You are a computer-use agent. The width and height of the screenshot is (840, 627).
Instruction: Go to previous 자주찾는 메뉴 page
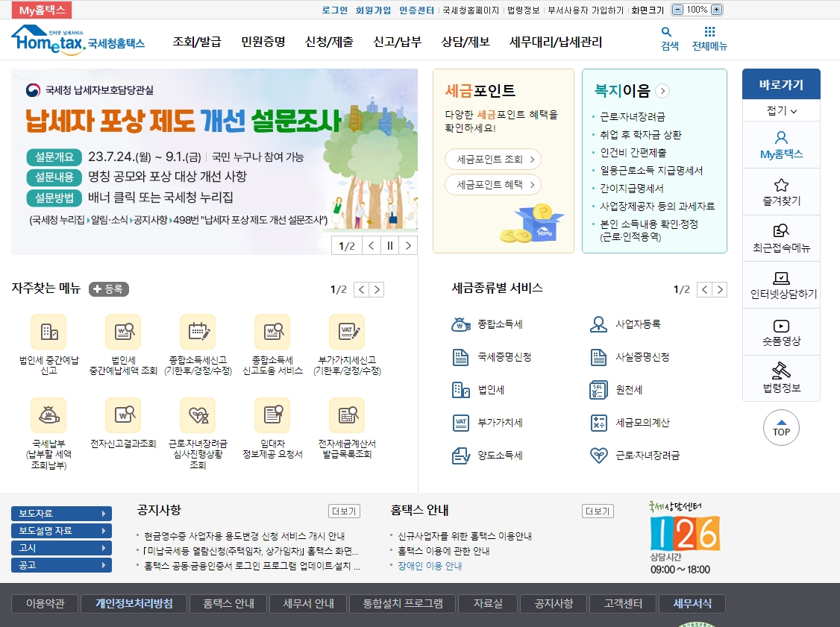click(x=362, y=290)
